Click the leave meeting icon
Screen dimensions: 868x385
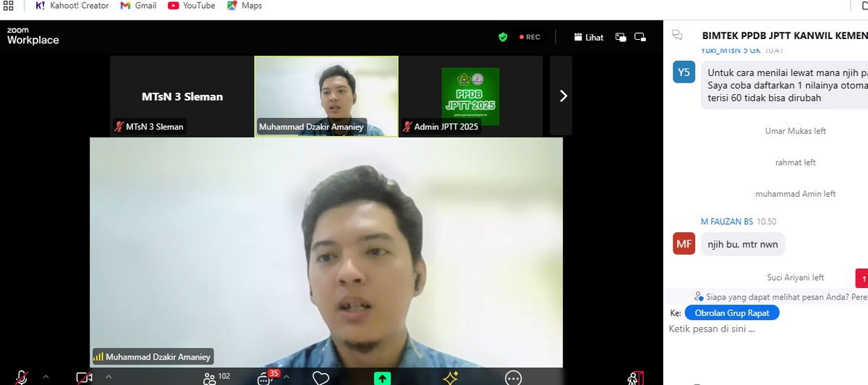tap(634, 378)
